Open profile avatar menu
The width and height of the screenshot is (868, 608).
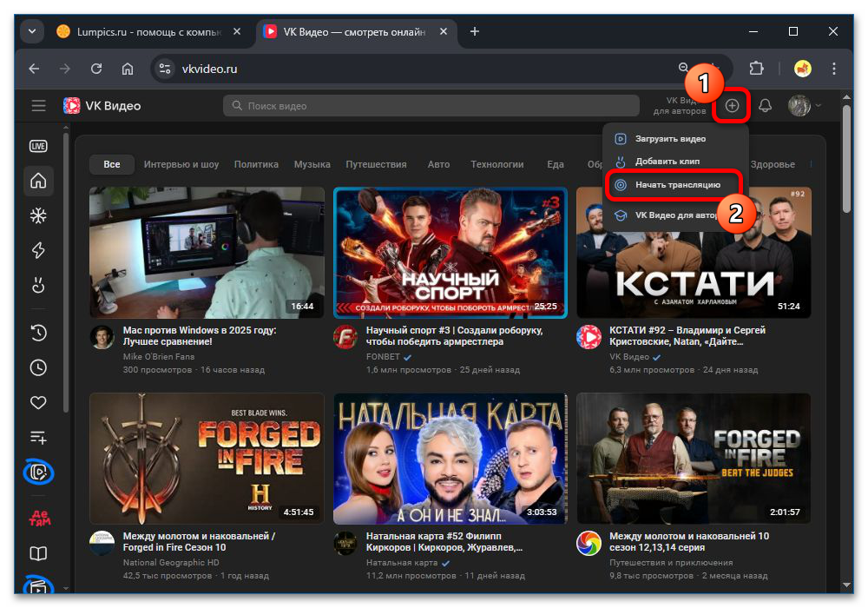point(804,105)
